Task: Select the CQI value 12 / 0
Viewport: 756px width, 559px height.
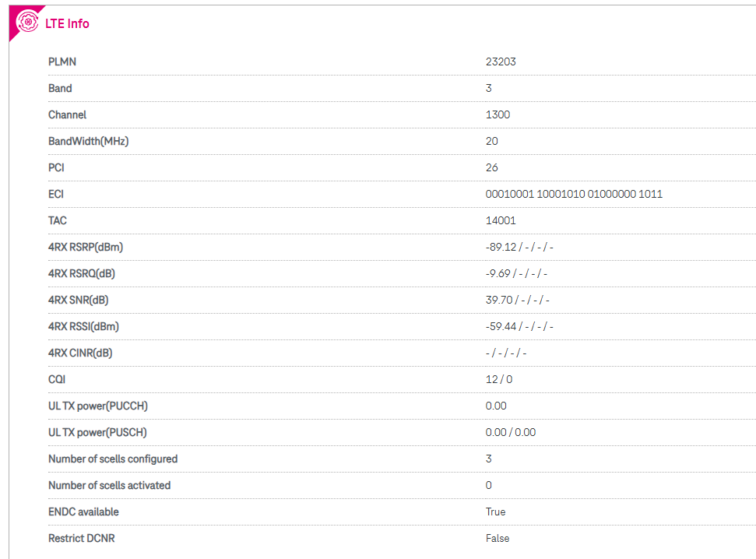Action: pos(499,380)
